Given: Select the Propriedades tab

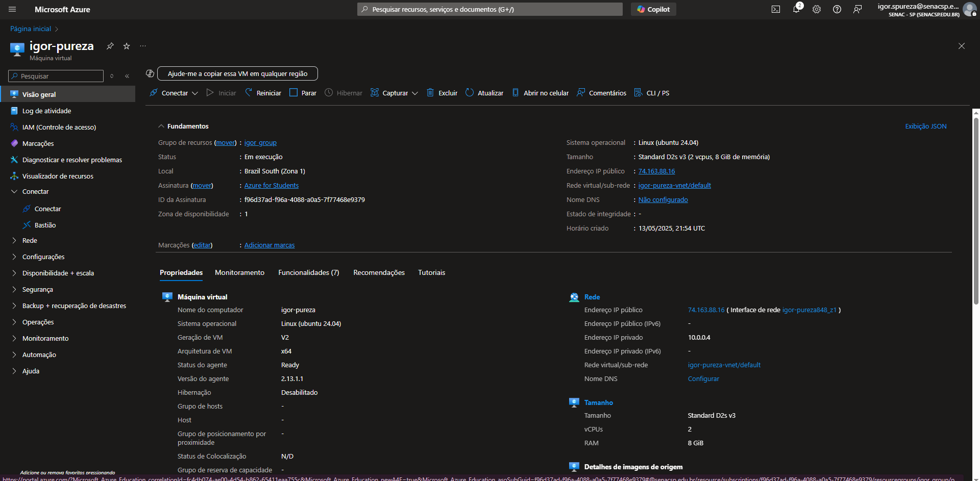Looking at the screenshot, I should [x=181, y=272].
